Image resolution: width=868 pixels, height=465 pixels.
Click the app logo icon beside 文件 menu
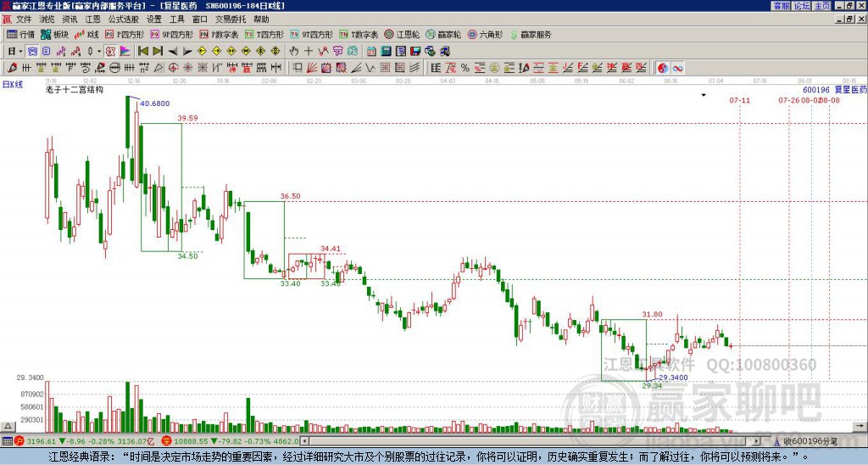click(7, 20)
